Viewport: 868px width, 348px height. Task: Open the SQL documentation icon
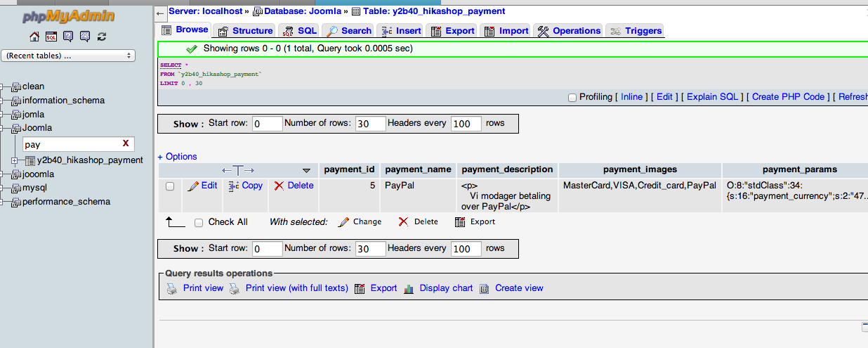[85, 37]
